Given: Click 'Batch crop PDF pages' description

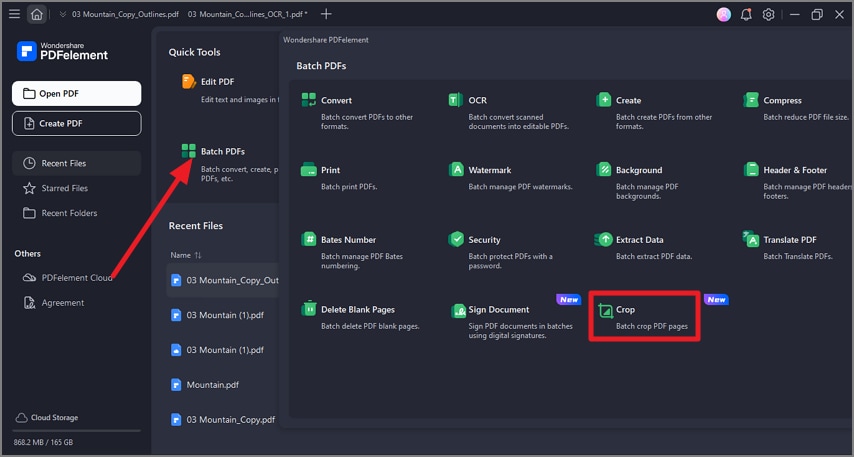Looking at the screenshot, I should point(651,326).
